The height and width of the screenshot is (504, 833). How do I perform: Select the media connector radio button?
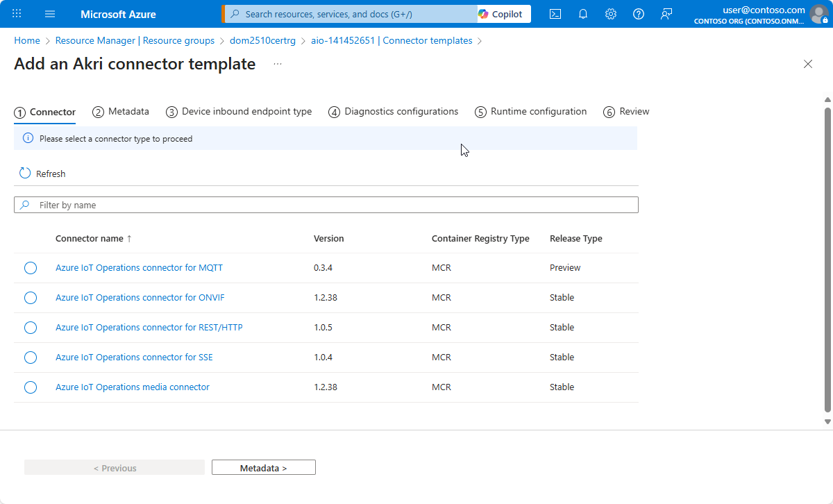click(30, 387)
